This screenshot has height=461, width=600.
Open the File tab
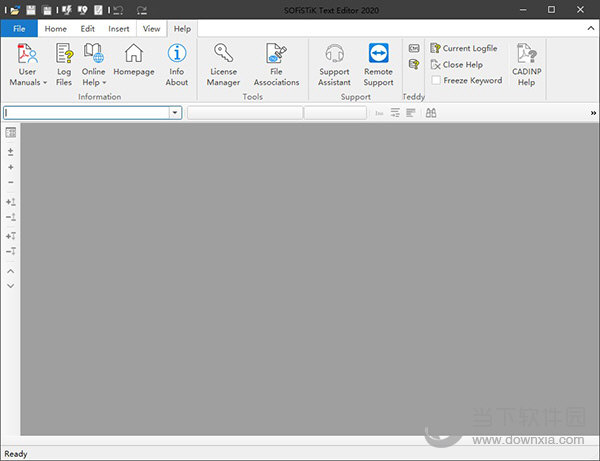pos(19,29)
